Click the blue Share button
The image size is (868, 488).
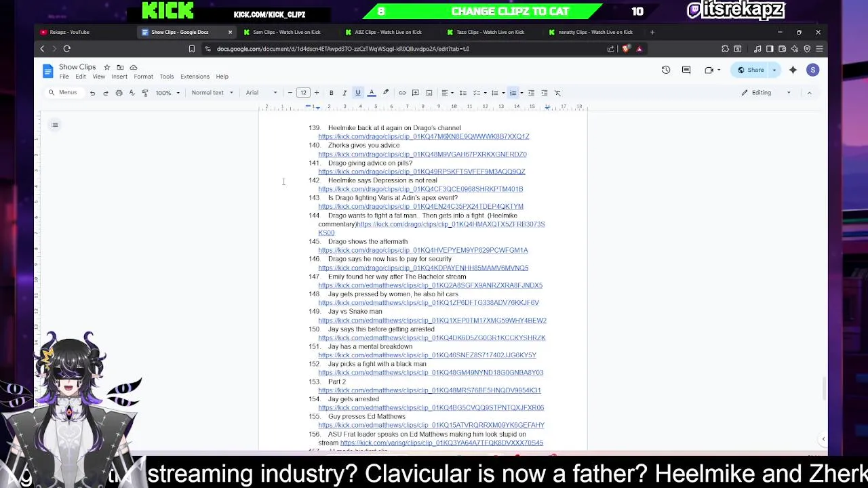click(751, 70)
